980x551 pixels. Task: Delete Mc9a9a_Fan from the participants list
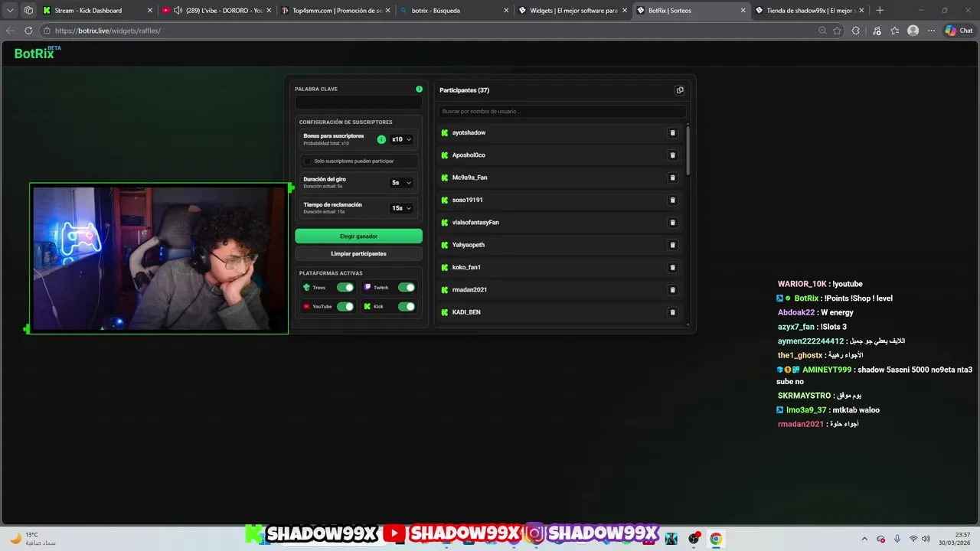(x=673, y=178)
